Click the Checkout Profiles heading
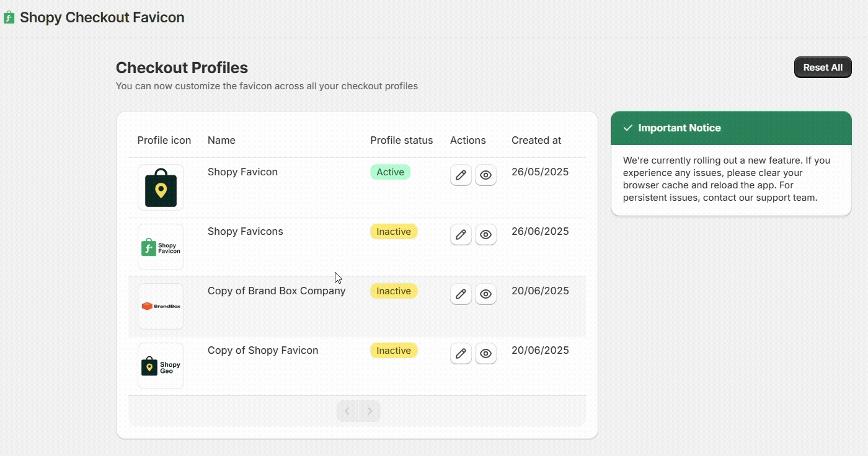 click(182, 68)
